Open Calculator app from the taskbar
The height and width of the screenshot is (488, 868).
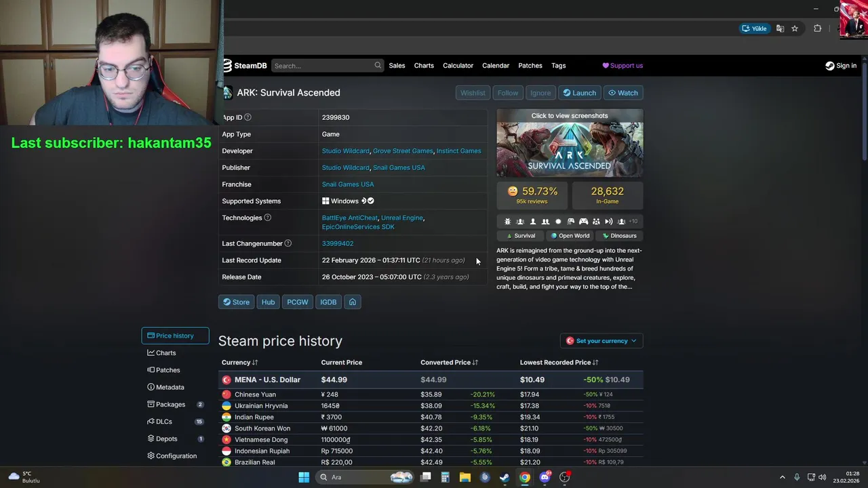tap(446, 477)
